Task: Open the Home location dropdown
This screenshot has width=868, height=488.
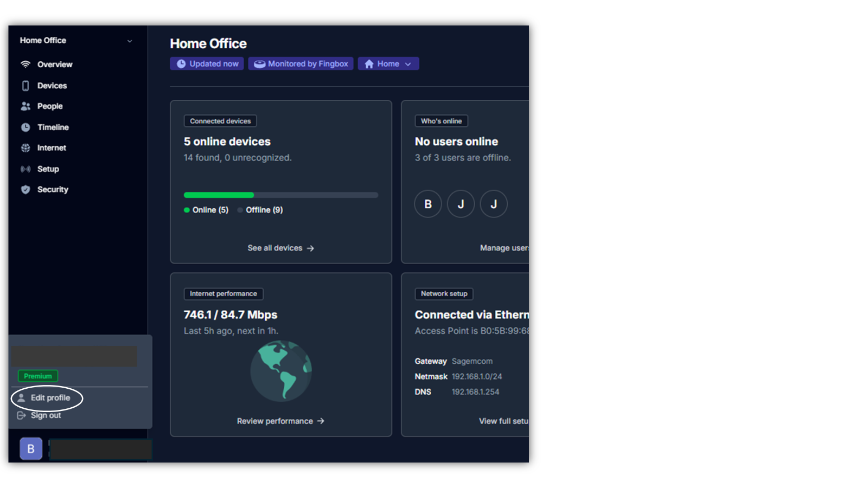Action: (388, 64)
